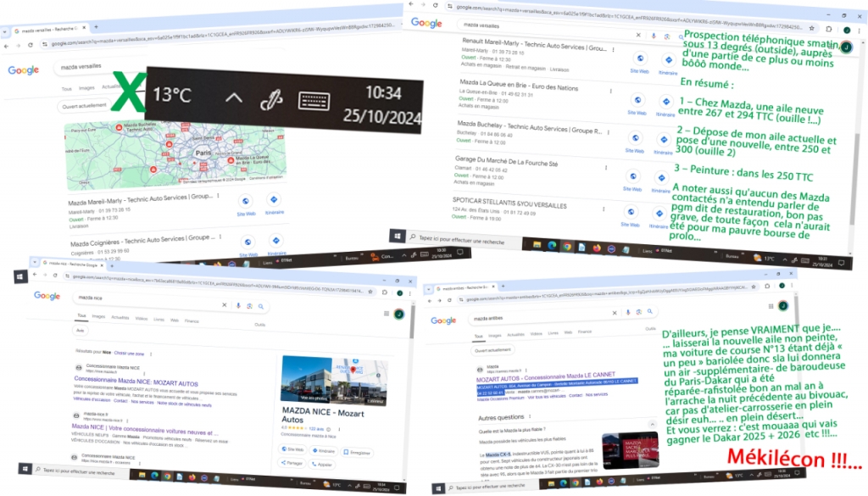868x496 pixels.
Task: Open more options for Garage Du Marché listing
Action: point(605,167)
